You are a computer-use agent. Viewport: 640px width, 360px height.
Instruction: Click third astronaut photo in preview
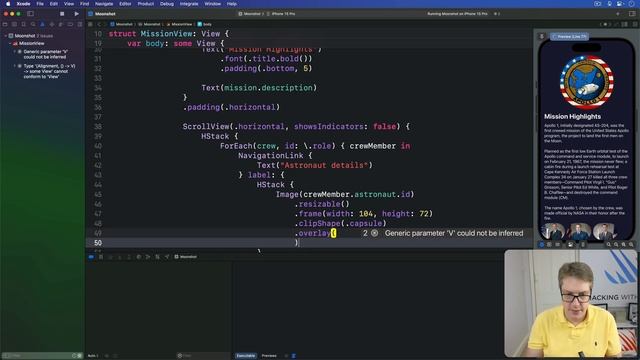click(605, 231)
